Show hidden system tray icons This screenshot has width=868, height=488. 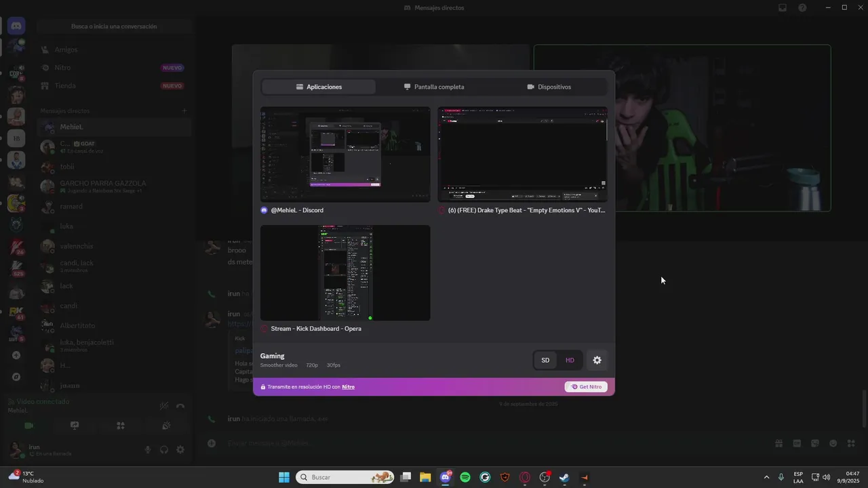point(766,477)
